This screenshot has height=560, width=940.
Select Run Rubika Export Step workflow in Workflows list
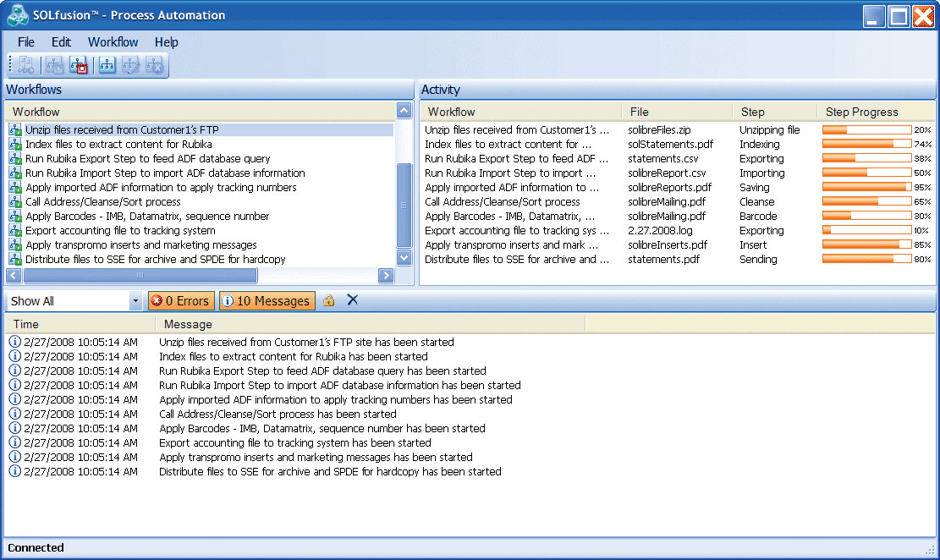pyautogui.click(x=147, y=158)
